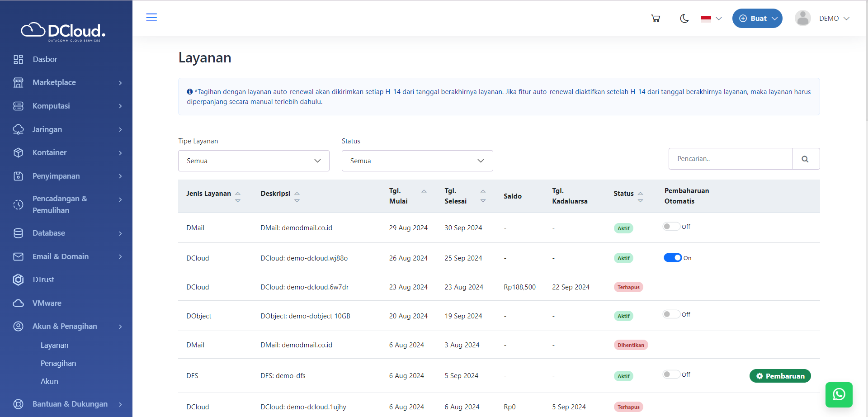Viewport: 868px width, 417px height.
Task: Open the shopping cart icon
Action: tap(656, 19)
